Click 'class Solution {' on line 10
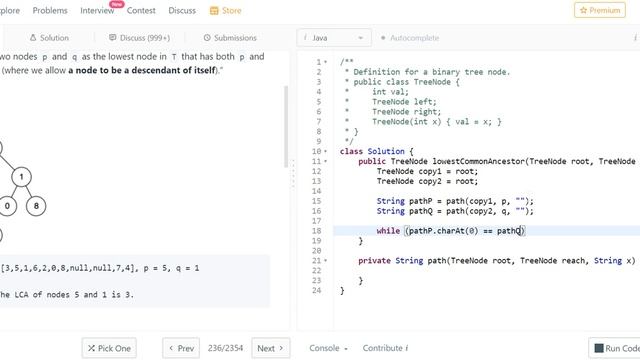The width and height of the screenshot is (640, 360). (x=376, y=151)
